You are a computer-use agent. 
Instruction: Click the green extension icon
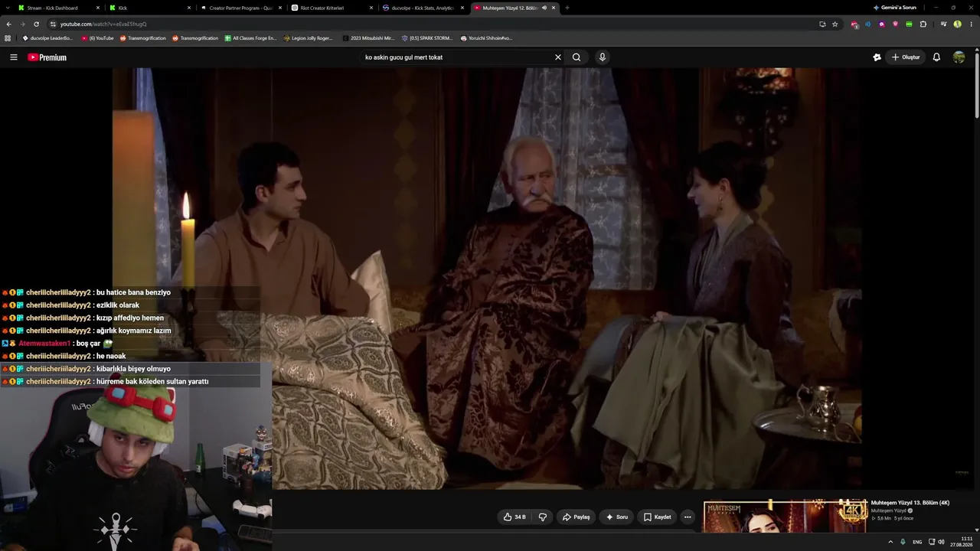909,24
